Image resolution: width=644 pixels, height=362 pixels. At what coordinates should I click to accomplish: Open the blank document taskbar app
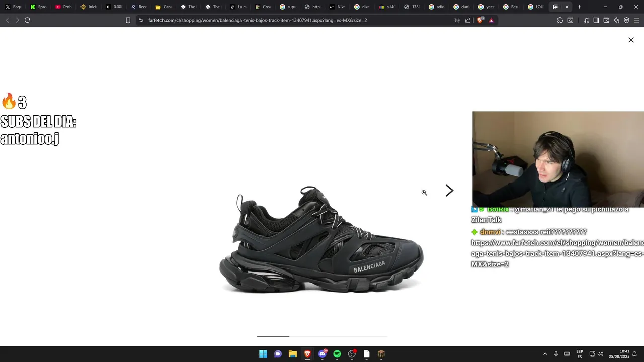point(367,354)
